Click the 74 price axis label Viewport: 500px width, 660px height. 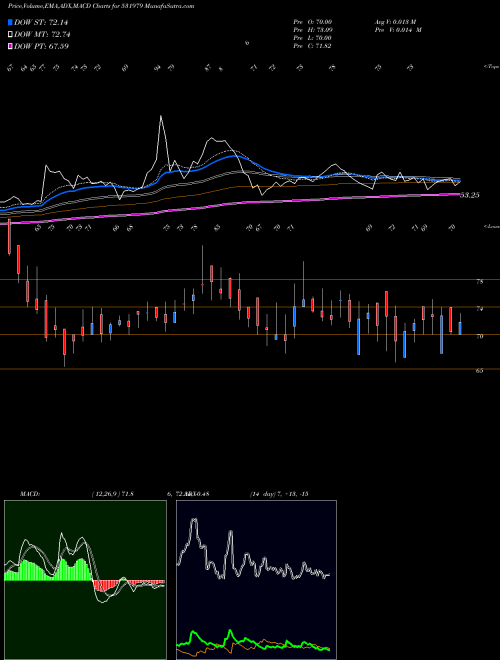pos(479,309)
